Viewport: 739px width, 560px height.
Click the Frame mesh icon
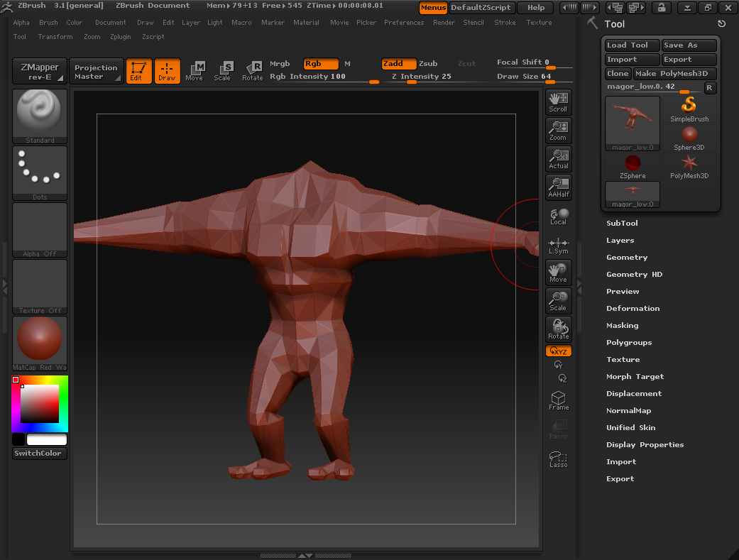[558, 400]
